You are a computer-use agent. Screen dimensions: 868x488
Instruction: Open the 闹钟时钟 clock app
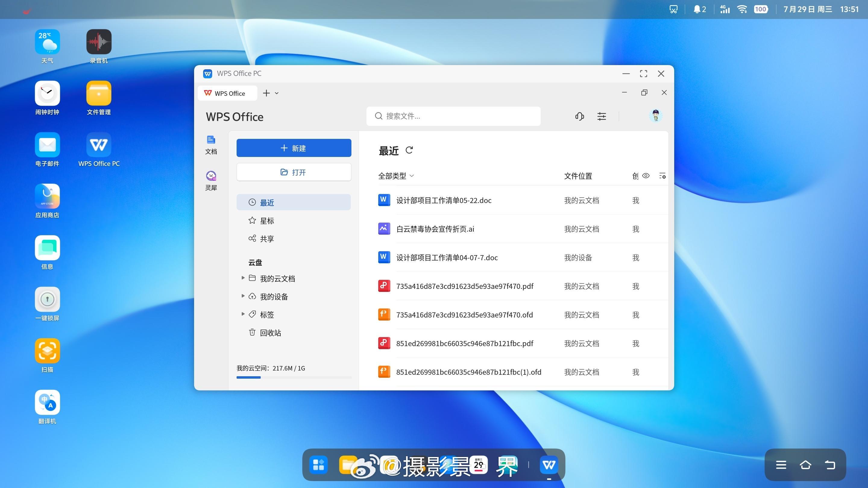pos(47,93)
